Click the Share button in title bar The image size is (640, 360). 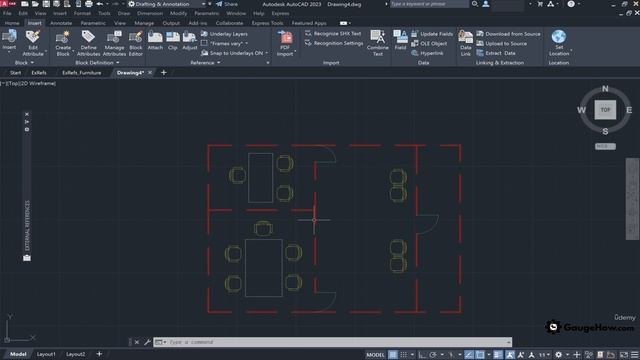(227, 4)
